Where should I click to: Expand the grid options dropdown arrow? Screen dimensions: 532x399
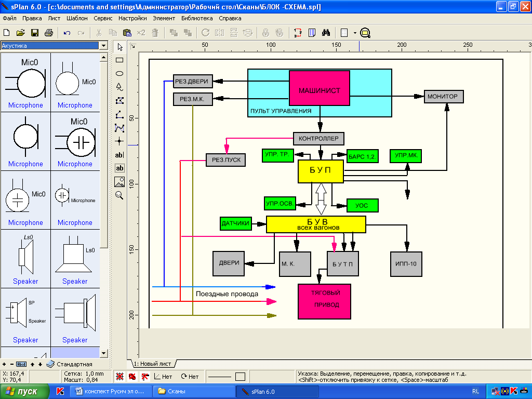coord(355,33)
